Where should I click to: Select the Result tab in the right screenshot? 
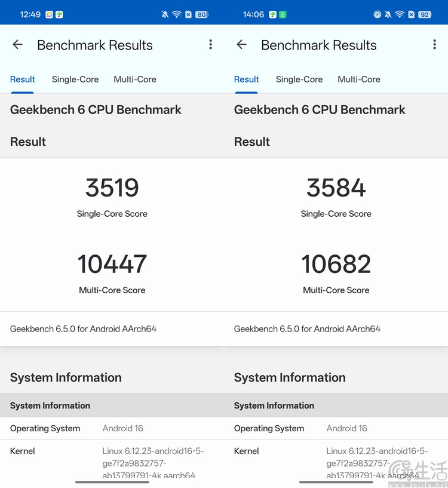(247, 79)
